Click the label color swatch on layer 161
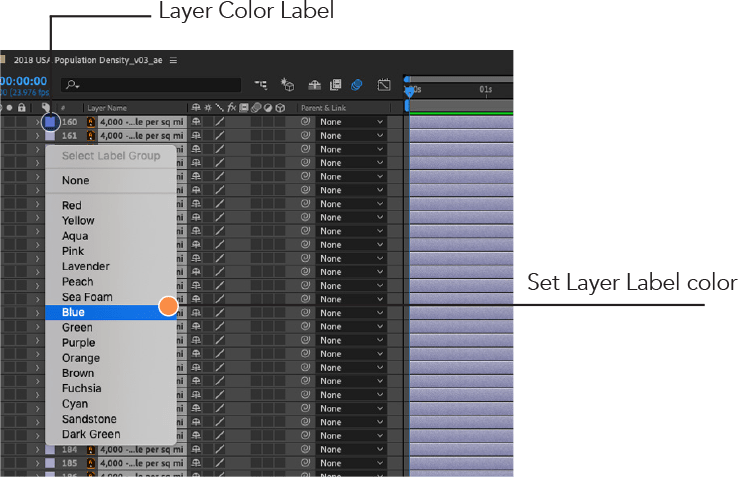 (x=50, y=136)
